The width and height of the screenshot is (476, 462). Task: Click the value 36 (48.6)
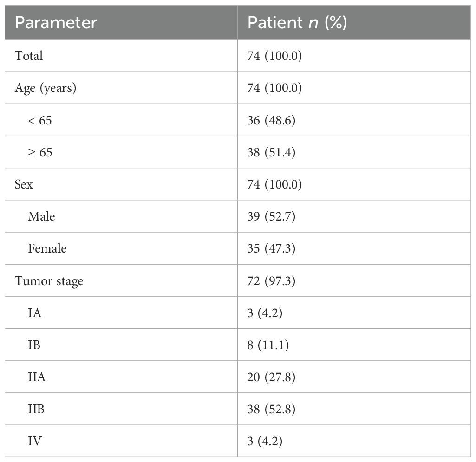[x=271, y=120]
